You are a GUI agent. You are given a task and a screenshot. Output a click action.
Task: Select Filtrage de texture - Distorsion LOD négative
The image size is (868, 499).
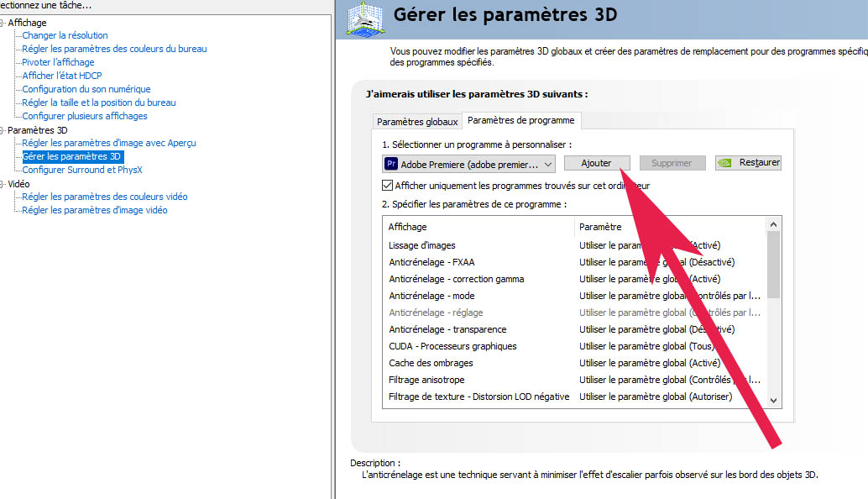pyautogui.click(x=574, y=397)
